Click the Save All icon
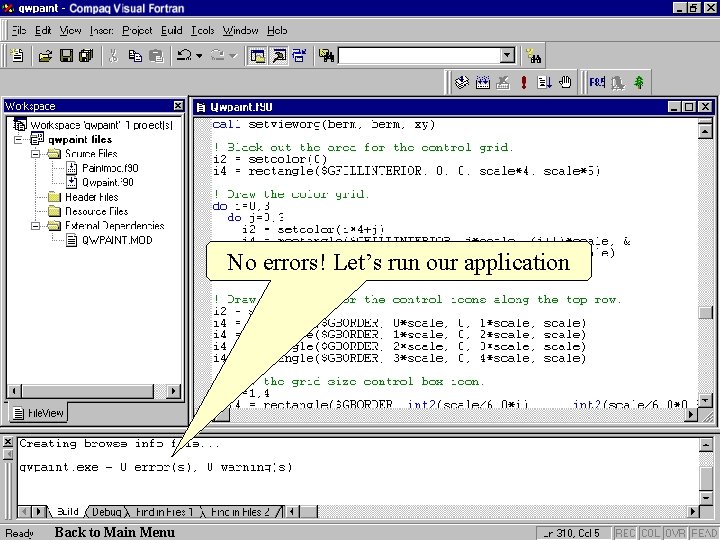The image size is (720, 540). click(86, 56)
